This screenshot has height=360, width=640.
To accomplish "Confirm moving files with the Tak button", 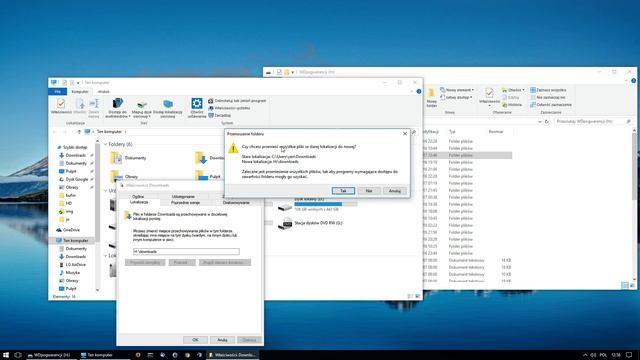I will pos(343,191).
